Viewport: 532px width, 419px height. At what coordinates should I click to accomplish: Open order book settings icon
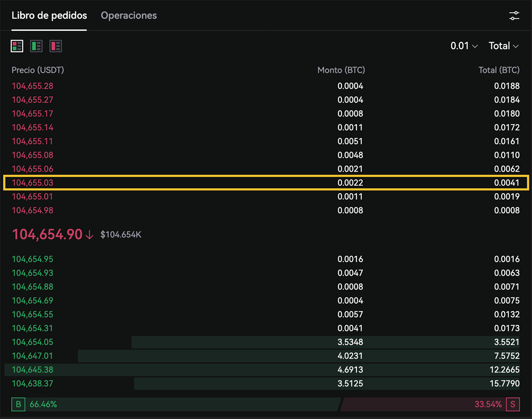[x=514, y=16]
